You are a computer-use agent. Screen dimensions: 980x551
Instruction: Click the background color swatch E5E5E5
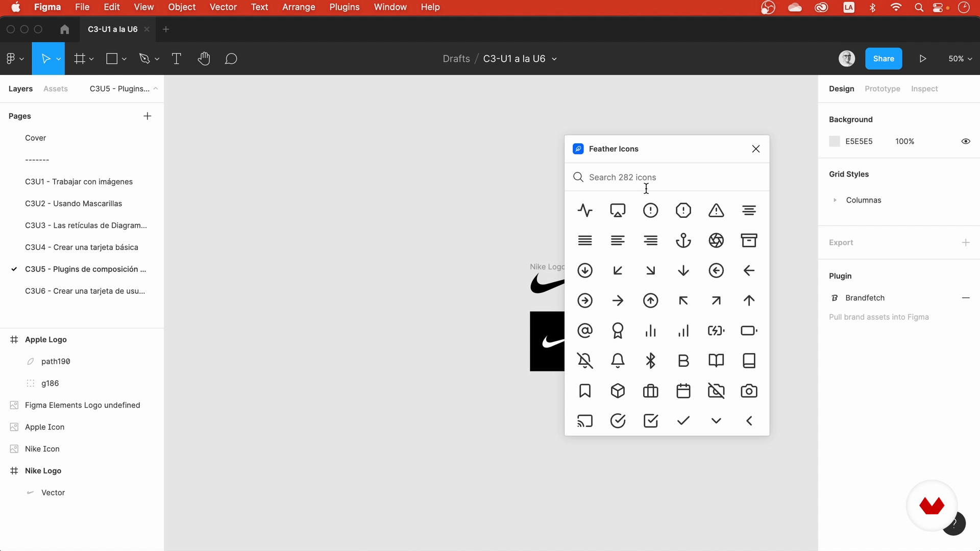click(835, 141)
